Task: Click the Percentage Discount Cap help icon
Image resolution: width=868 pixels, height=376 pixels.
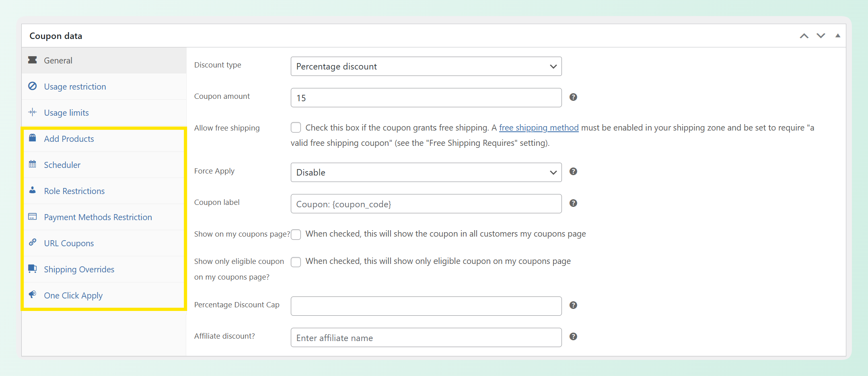Action: tap(573, 305)
